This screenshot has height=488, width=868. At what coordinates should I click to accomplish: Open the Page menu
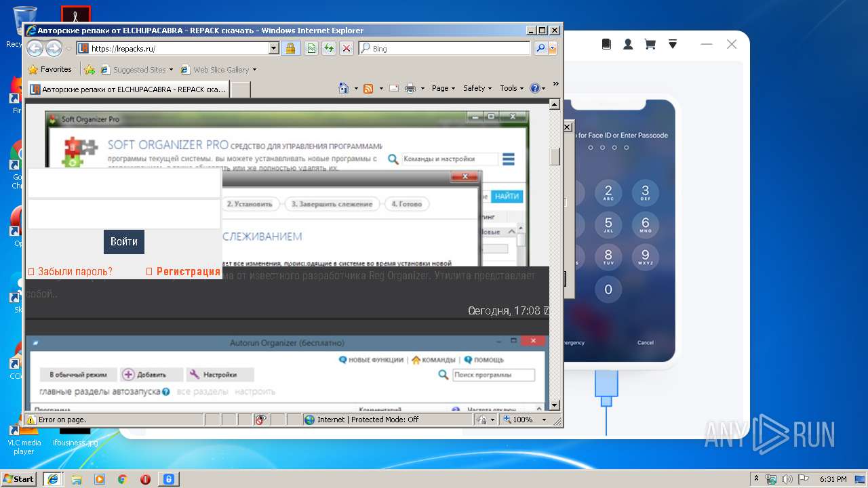pyautogui.click(x=443, y=88)
